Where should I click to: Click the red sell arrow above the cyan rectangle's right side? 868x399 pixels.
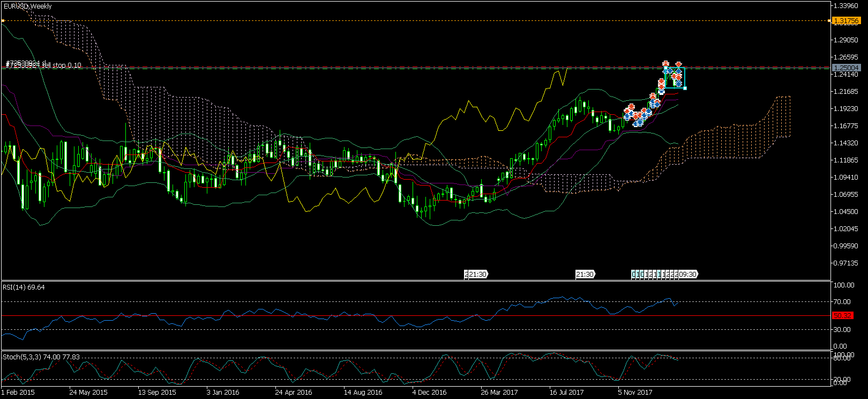678,65
